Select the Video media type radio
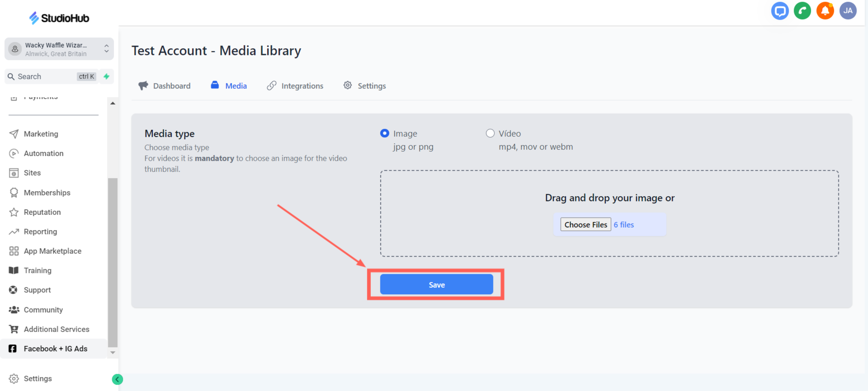The width and height of the screenshot is (868, 391). coord(490,134)
